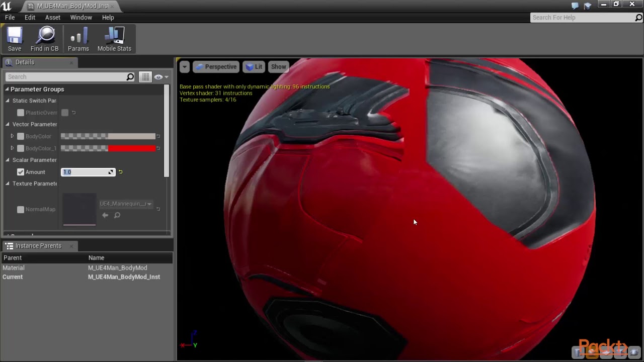Enable the BodyColor_1 override checkbox
This screenshot has width=644, height=362.
[x=21, y=148]
